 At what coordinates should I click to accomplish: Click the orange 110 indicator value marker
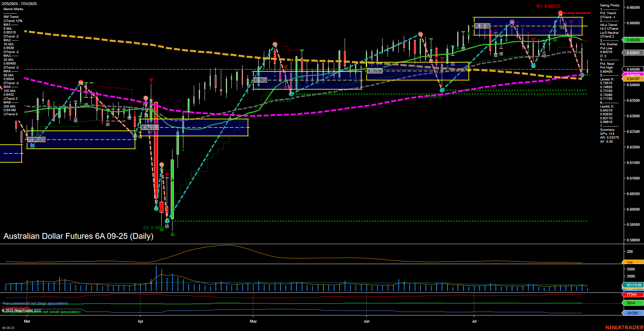click(x=633, y=262)
